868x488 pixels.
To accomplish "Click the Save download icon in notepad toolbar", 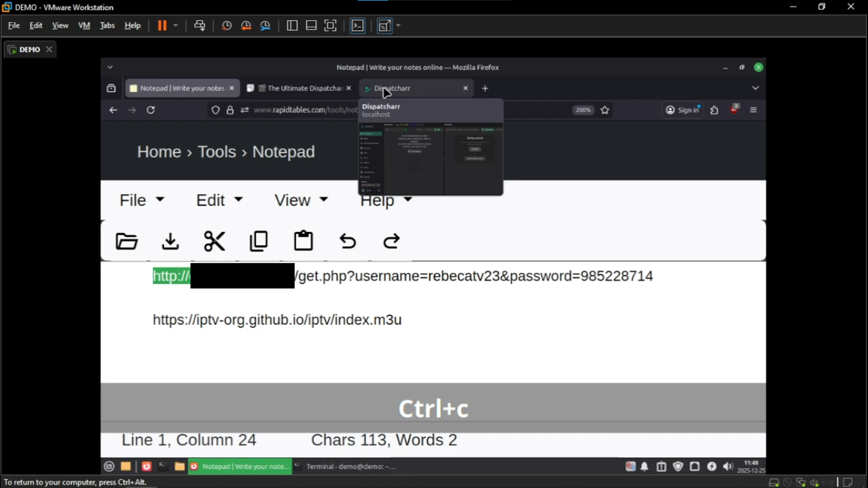I will pyautogui.click(x=170, y=241).
